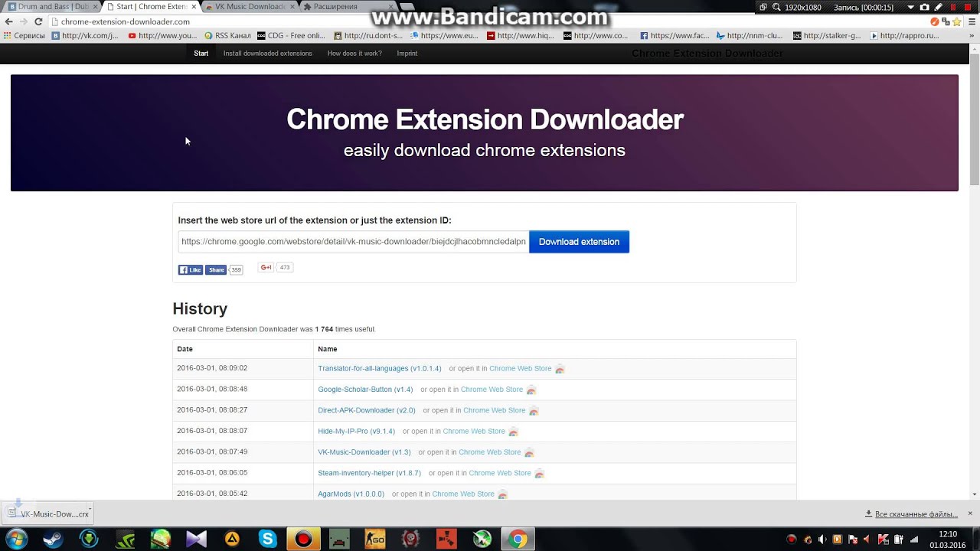Open the Imprint page
Screen dimensions: 980x551
click(407, 54)
